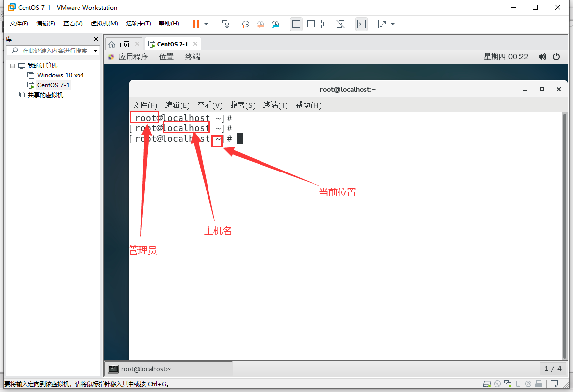Close the root@localhost terminal window

tap(559, 89)
